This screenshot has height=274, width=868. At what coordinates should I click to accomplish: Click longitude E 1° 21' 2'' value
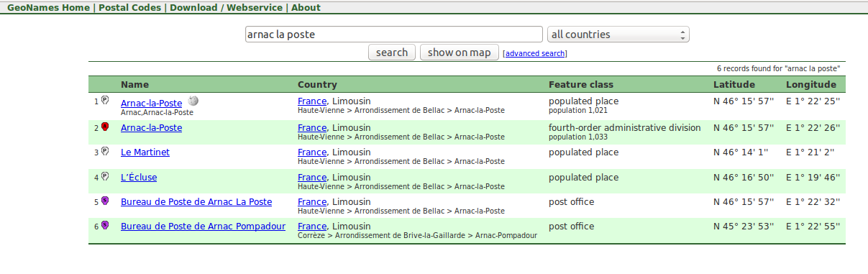click(x=810, y=152)
